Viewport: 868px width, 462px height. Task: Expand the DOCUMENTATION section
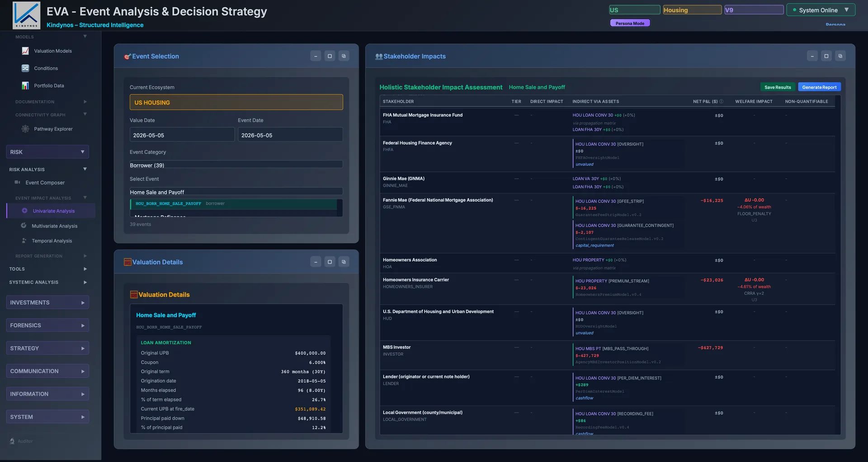point(85,102)
